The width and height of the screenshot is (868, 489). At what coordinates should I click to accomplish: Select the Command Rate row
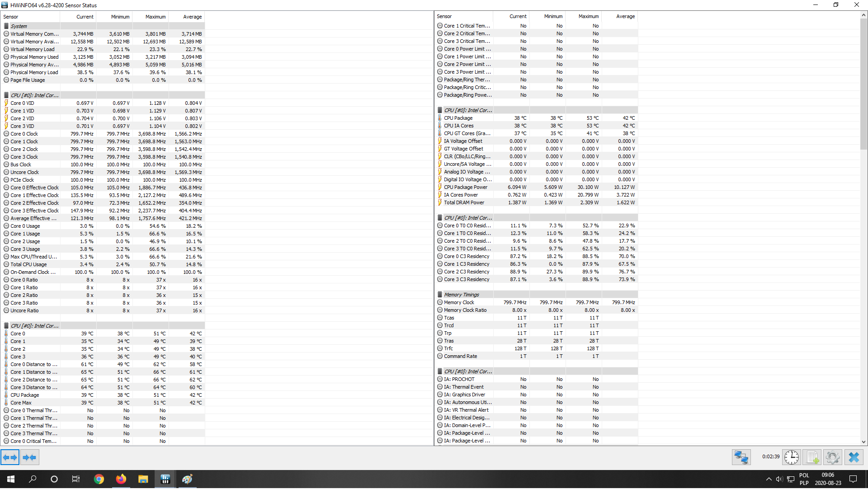point(536,356)
